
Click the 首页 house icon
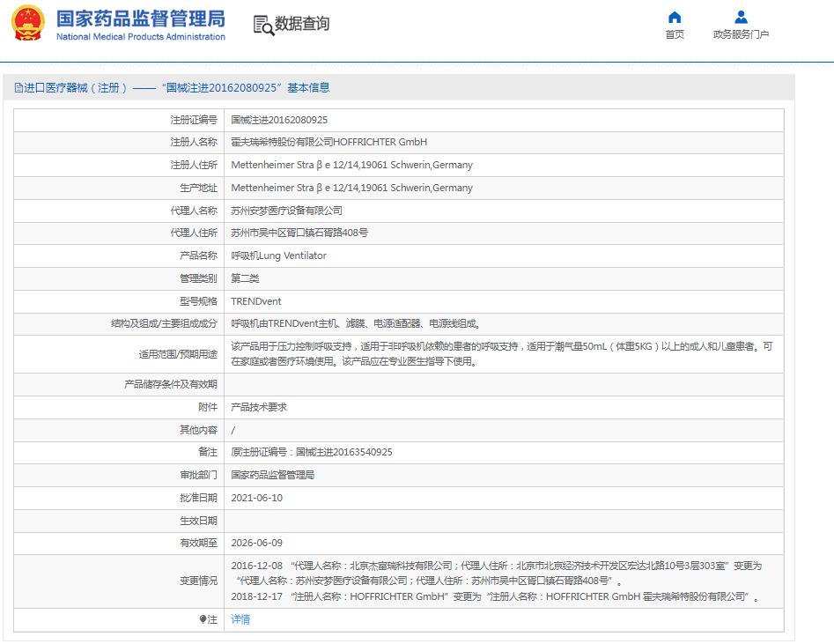coord(675,17)
